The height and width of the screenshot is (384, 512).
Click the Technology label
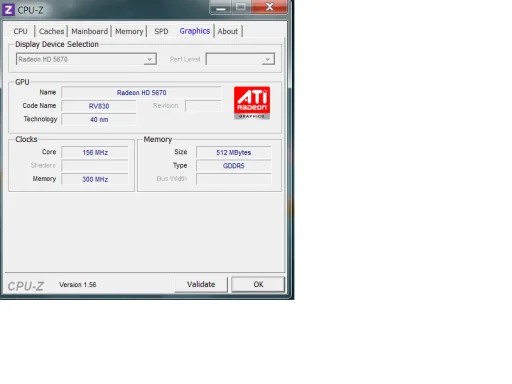coord(40,119)
